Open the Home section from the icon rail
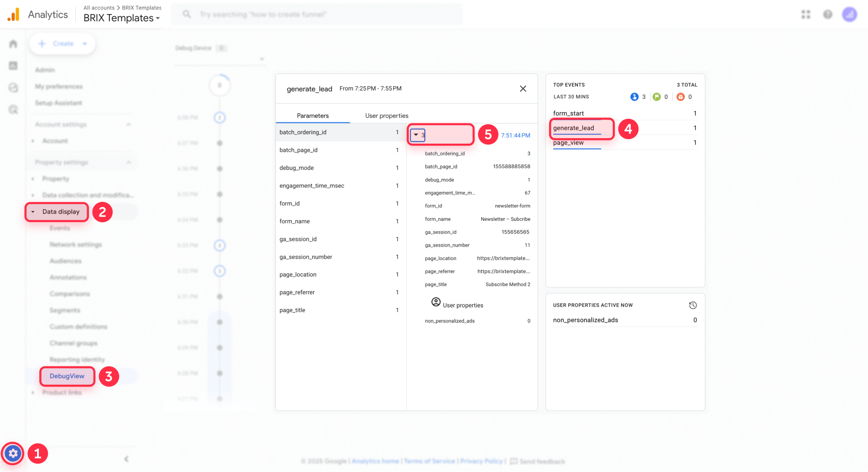 pyautogui.click(x=13, y=43)
